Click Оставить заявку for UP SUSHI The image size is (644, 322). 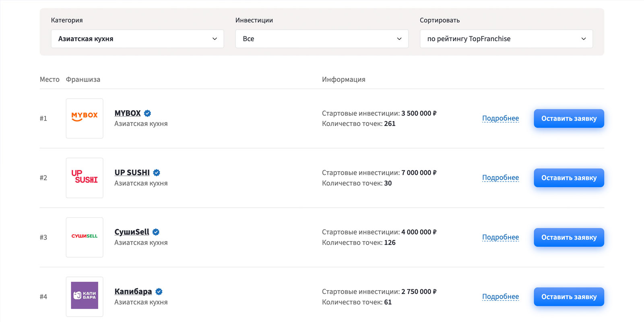569,178
